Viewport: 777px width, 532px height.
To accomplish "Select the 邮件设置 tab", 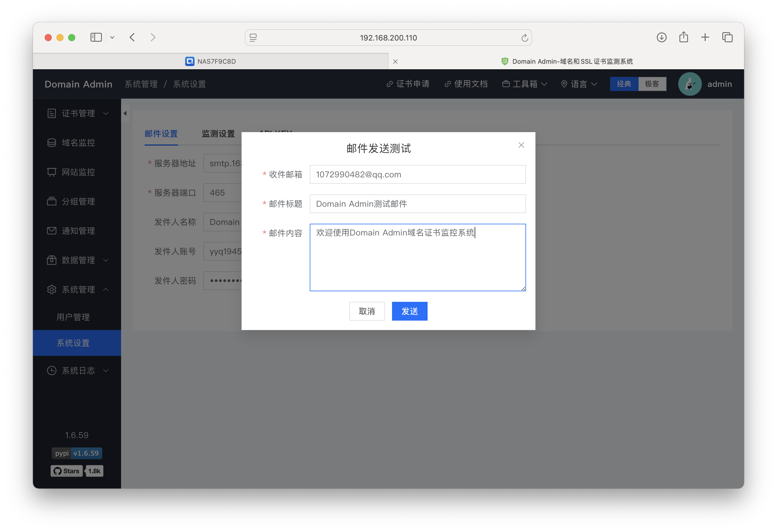I will pyautogui.click(x=161, y=134).
